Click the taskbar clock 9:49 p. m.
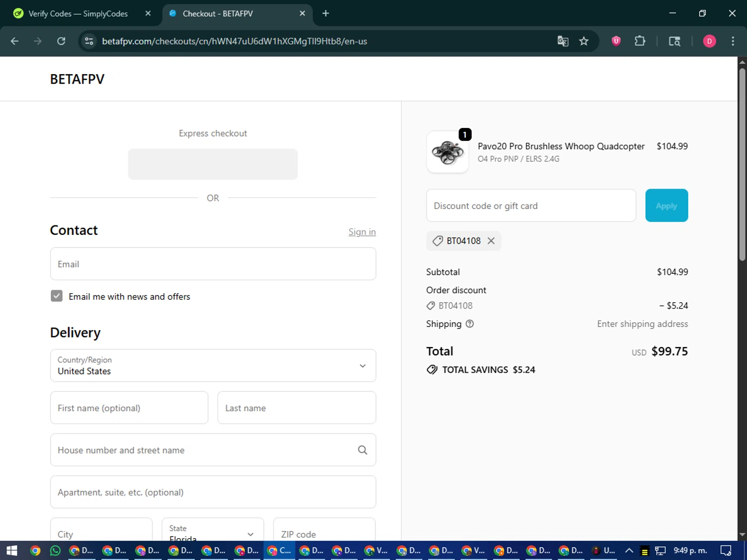747x560 pixels. coord(690,551)
